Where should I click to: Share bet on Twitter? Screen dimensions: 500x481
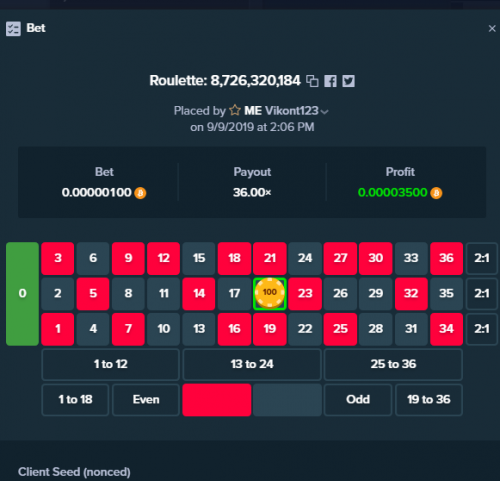(x=348, y=81)
